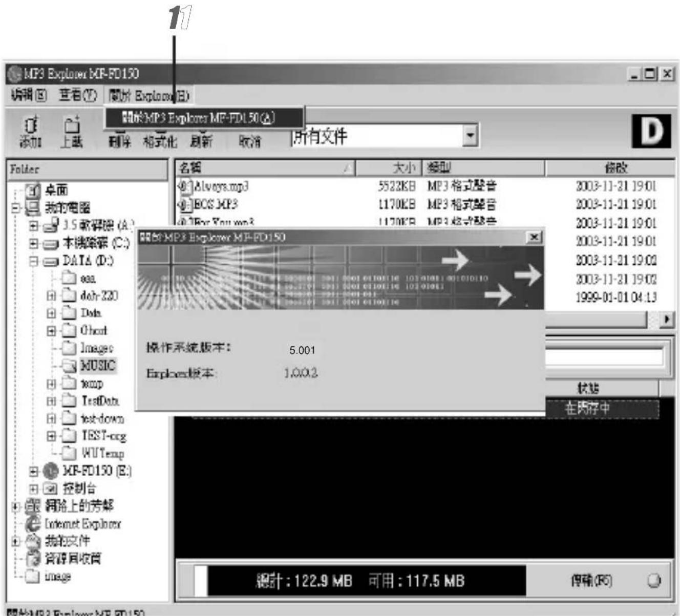This screenshot has height=616, width=680.
Task: Expand the 3.5 floppy (A:) node
Action: (x=34, y=225)
